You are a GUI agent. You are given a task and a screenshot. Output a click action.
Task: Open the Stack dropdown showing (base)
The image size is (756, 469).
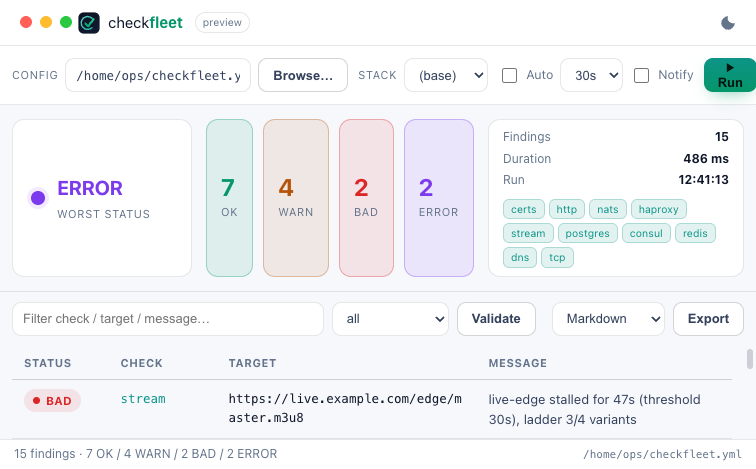click(446, 75)
